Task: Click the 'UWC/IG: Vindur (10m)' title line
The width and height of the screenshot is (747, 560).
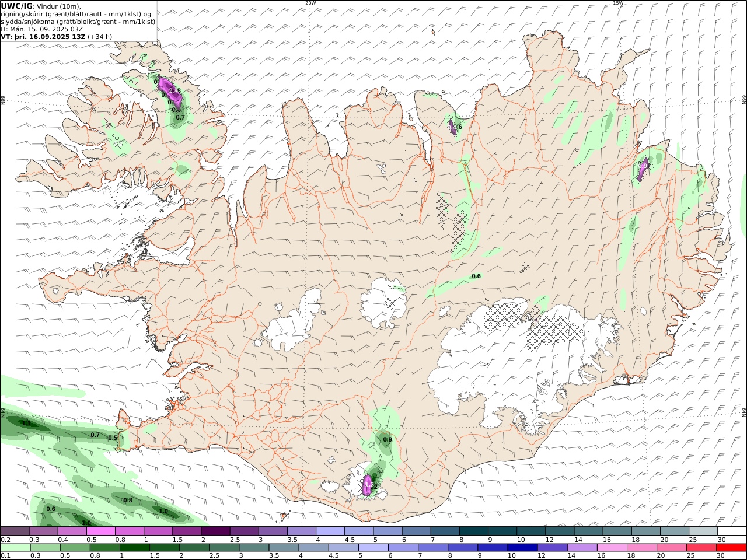Action: click(41, 6)
